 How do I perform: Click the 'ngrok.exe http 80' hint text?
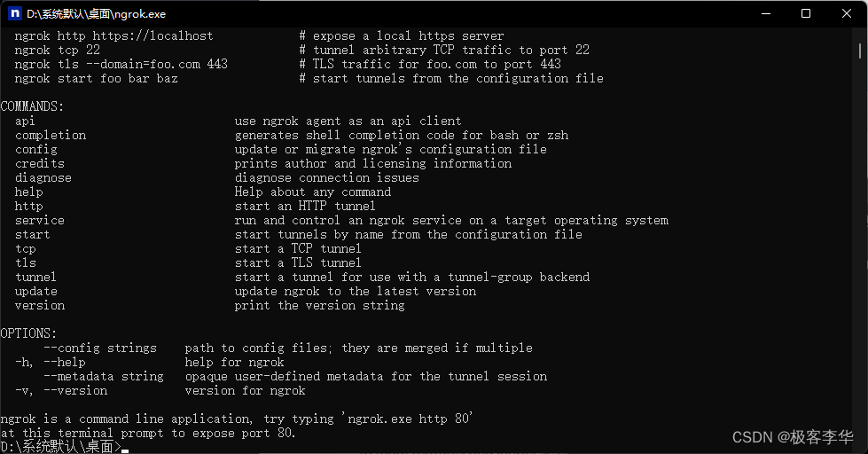409,419
